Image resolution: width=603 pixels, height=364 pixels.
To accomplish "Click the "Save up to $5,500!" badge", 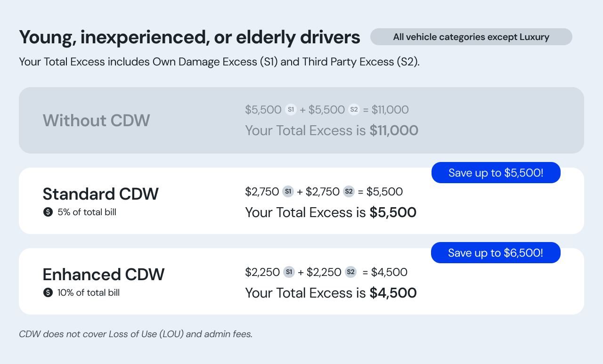I will (x=496, y=173).
